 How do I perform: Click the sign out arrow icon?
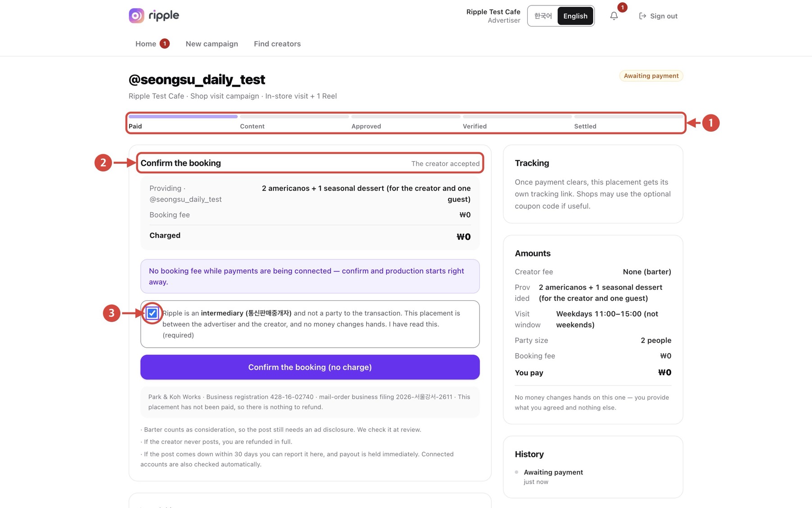(x=642, y=16)
